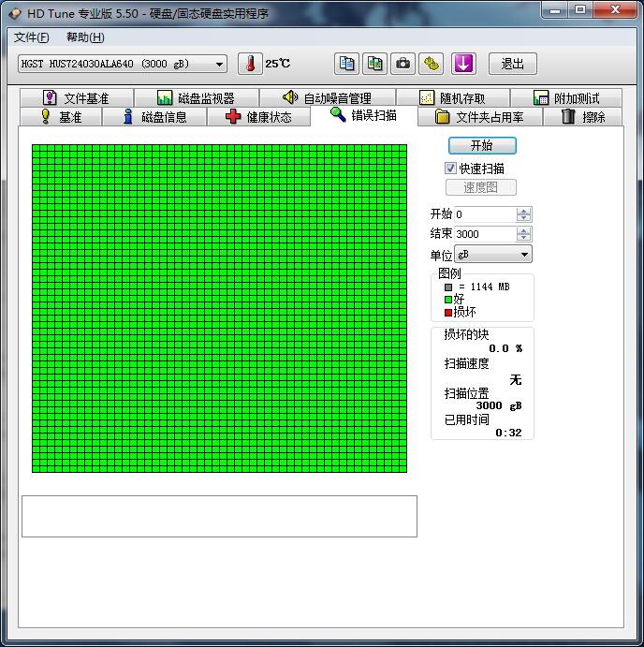The height and width of the screenshot is (647, 644).
Task: Switch to the 文件基准 tab
Action: point(77,98)
